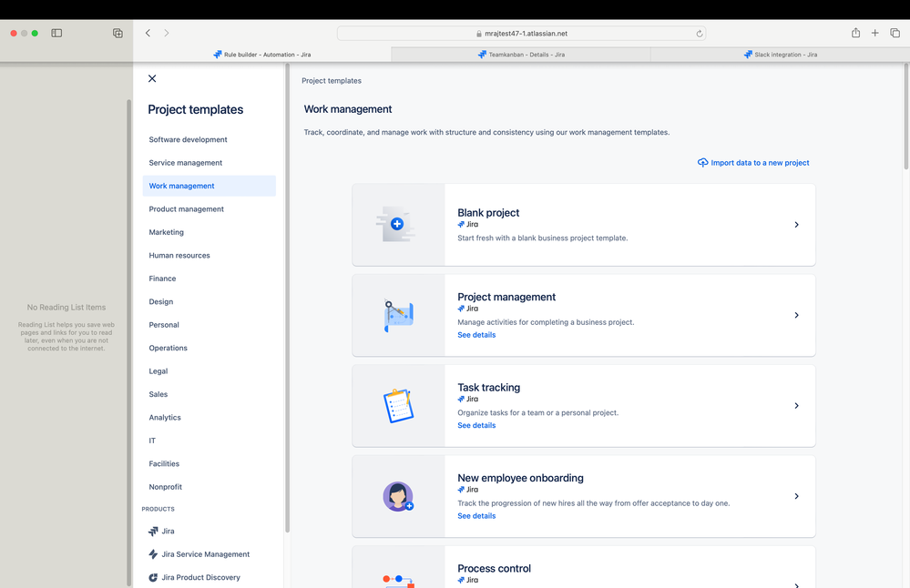Show tab overview
This screenshot has height=588, width=910.
point(895,33)
